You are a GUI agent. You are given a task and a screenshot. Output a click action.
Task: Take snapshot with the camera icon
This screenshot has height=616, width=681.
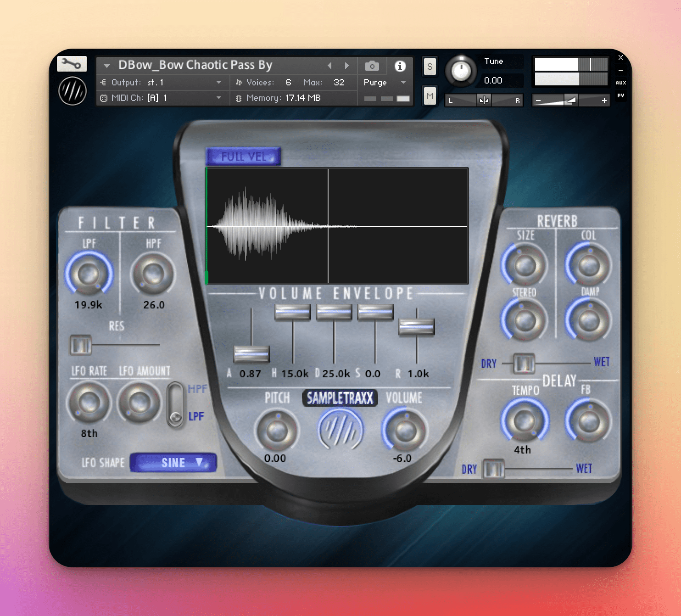(372, 66)
